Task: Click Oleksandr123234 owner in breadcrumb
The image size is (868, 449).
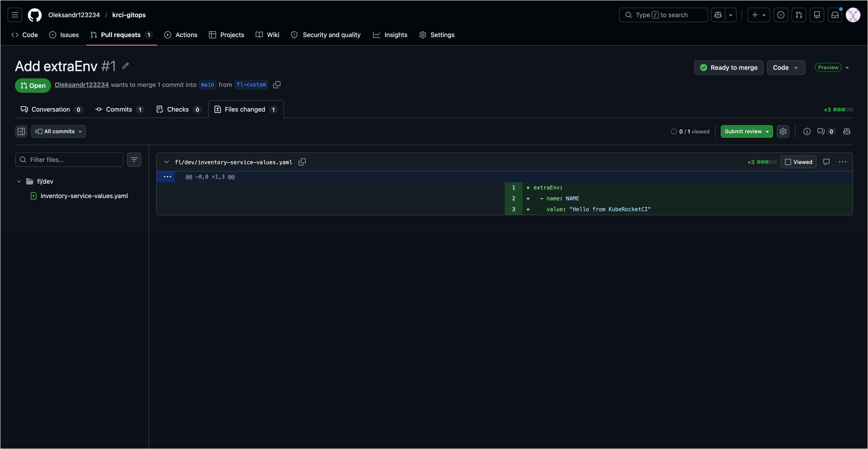Action: point(74,15)
